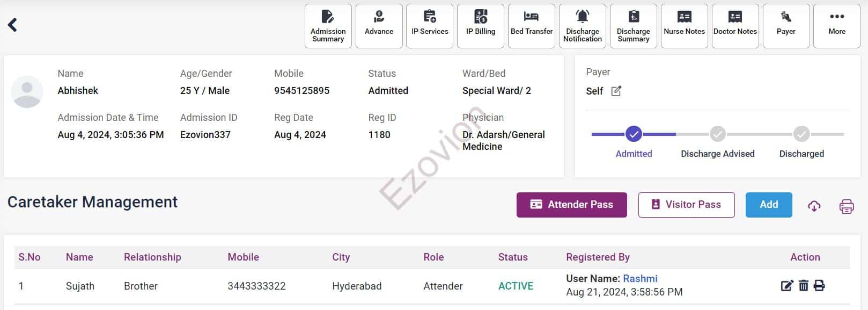The width and height of the screenshot is (868, 310).
Task: Go back using the left arrow
Action: point(13,25)
